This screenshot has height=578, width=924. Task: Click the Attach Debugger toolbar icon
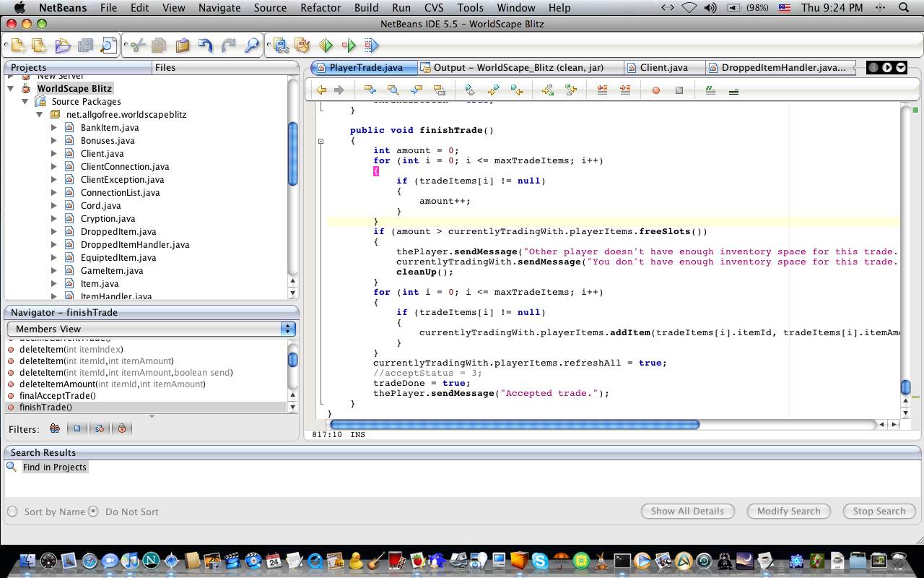tap(371, 46)
